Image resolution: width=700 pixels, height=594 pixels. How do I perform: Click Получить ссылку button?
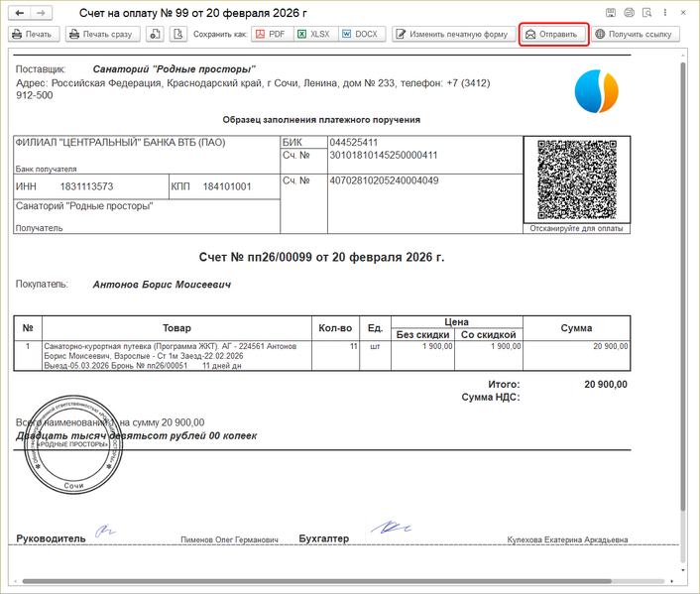(x=634, y=34)
